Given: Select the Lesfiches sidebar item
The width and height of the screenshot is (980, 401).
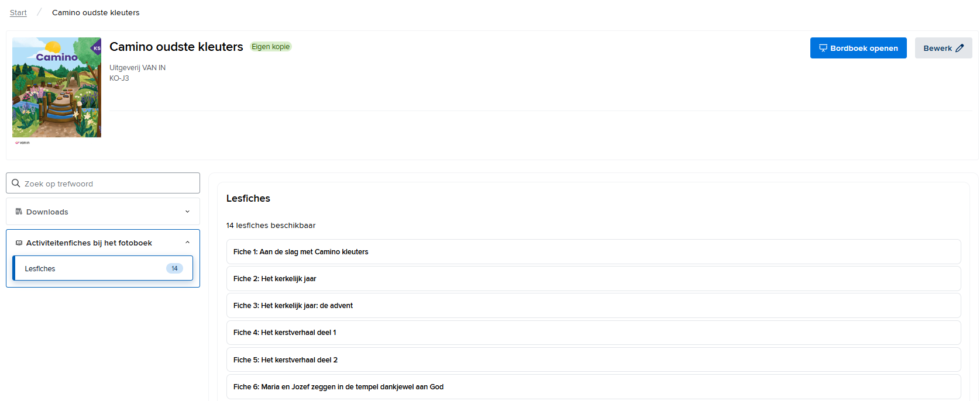Looking at the screenshot, I should [x=103, y=268].
